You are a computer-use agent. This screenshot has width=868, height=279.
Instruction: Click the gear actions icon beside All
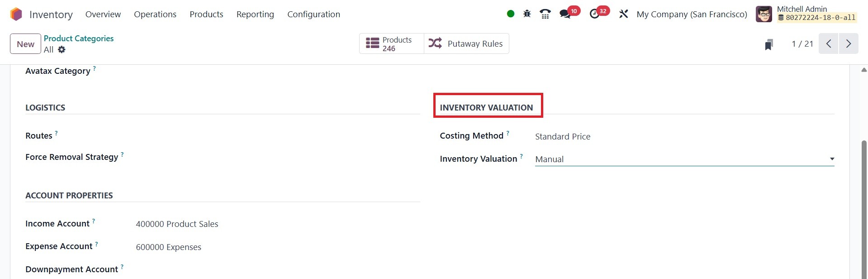[62, 50]
